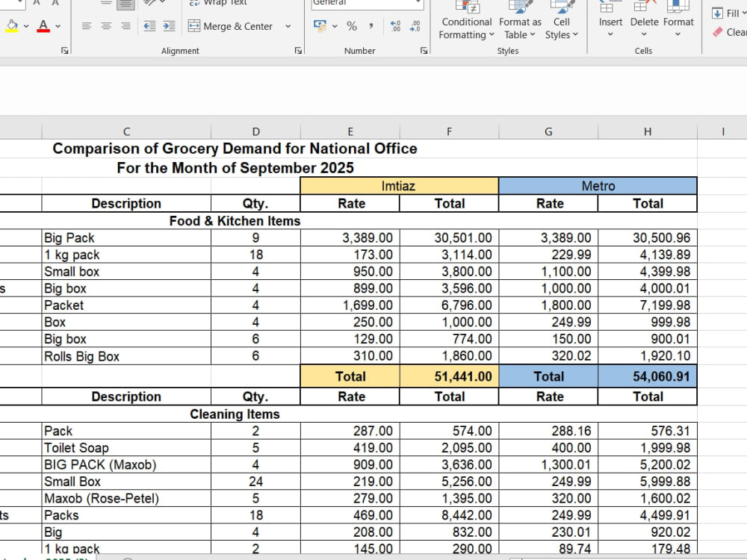The width and height of the screenshot is (747, 560).
Task: Select column H header
Action: pyautogui.click(x=648, y=131)
